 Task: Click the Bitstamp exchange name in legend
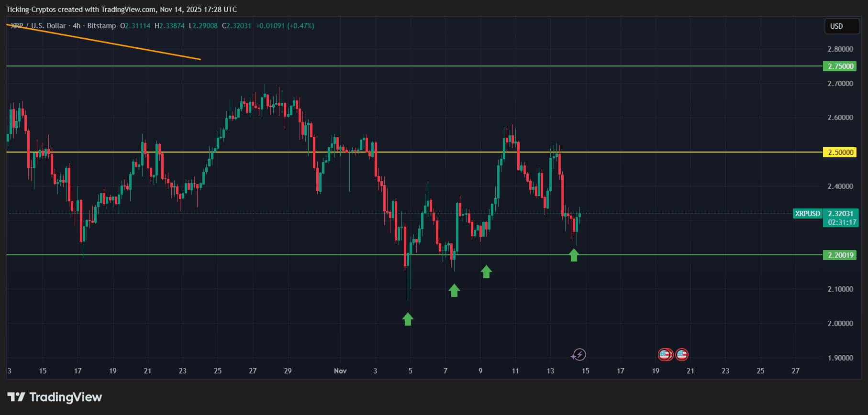101,26
